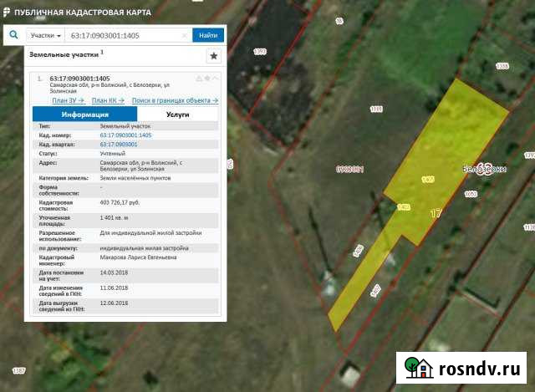
Task: Open the Участки search type dropdown
Action: 46,36
